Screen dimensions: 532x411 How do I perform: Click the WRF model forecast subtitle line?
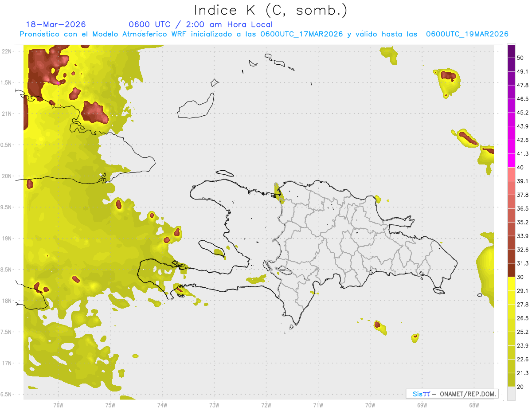[264, 34]
